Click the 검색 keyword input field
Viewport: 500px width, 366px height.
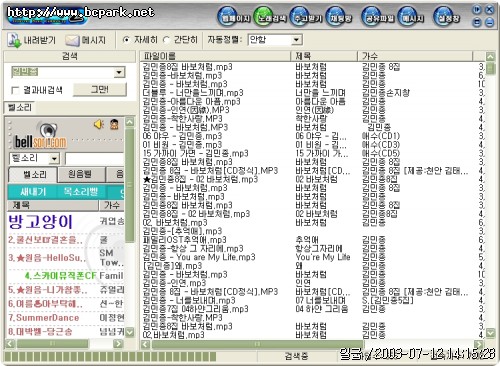coord(63,72)
